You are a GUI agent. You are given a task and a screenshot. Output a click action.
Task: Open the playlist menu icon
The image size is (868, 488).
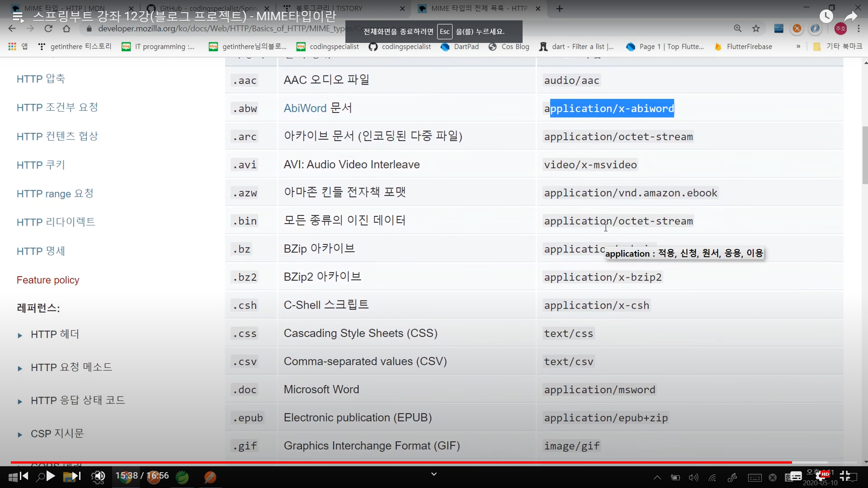(18, 17)
